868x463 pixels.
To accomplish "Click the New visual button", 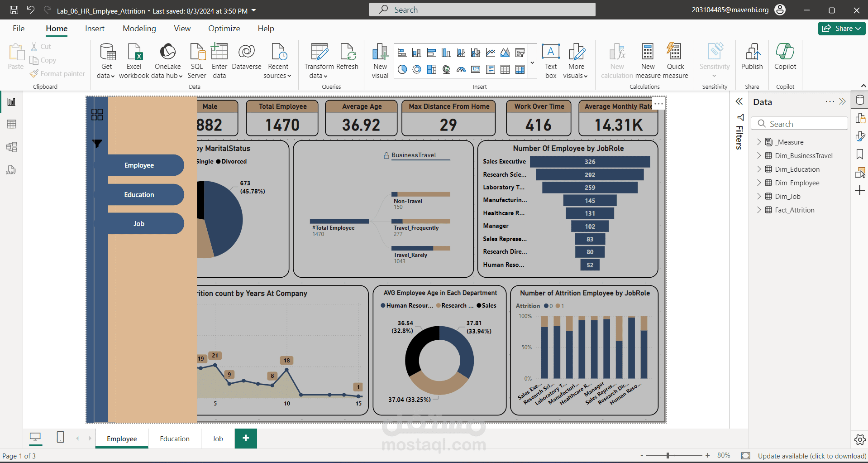I will coord(380,61).
